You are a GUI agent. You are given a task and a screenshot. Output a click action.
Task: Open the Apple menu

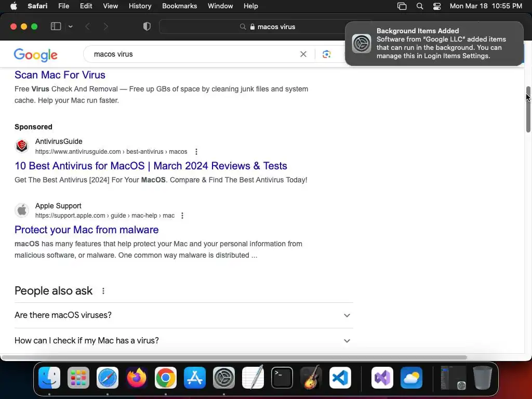point(14,6)
